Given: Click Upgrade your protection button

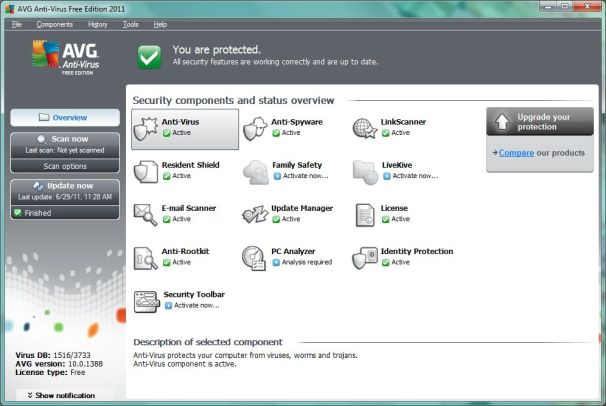Looking at the screenshot, I should click(x=540, y=121).
